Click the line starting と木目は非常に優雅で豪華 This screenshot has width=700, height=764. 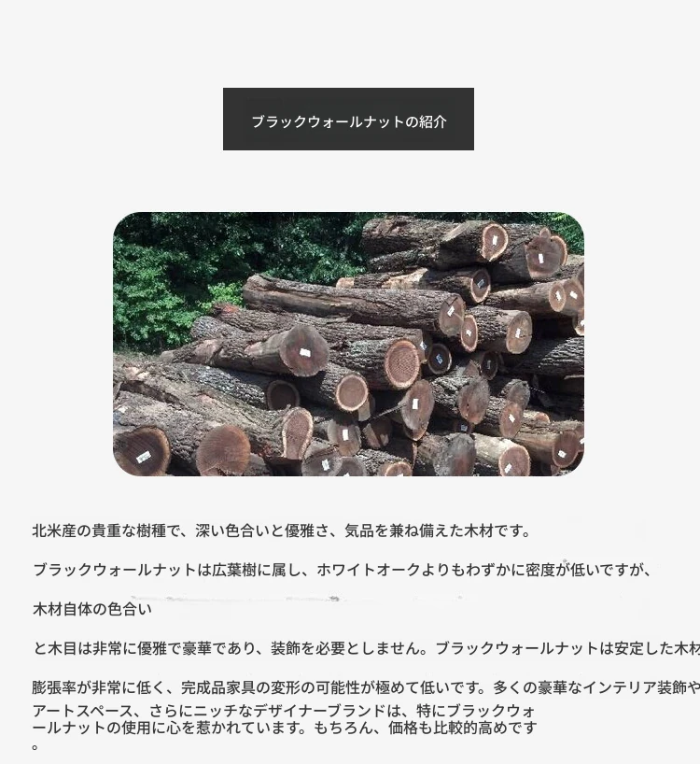pos(366,648)
